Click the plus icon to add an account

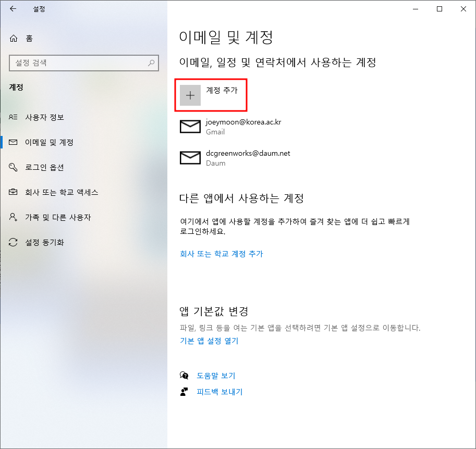(x=190, y=95)
